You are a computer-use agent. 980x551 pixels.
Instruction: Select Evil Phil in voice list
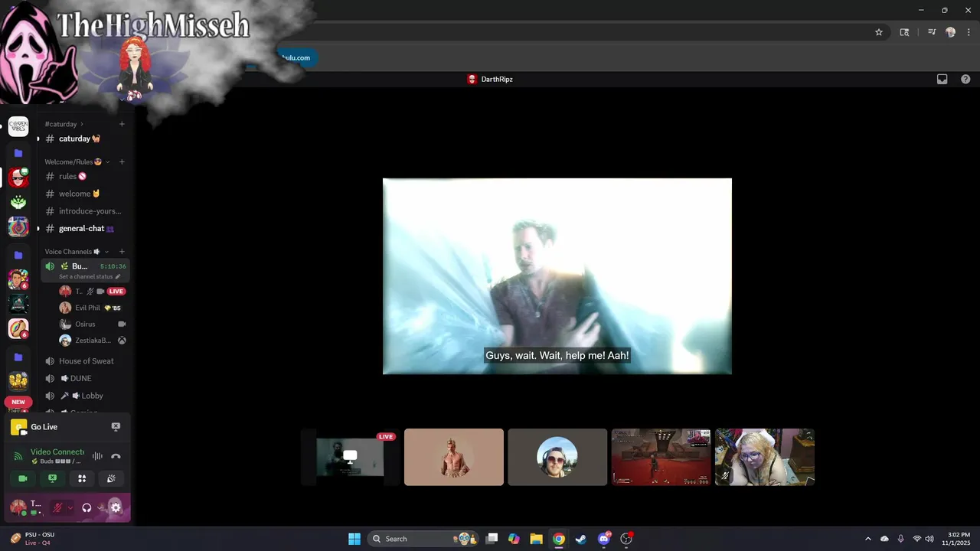pyautogui.click(x=87, y=308)
